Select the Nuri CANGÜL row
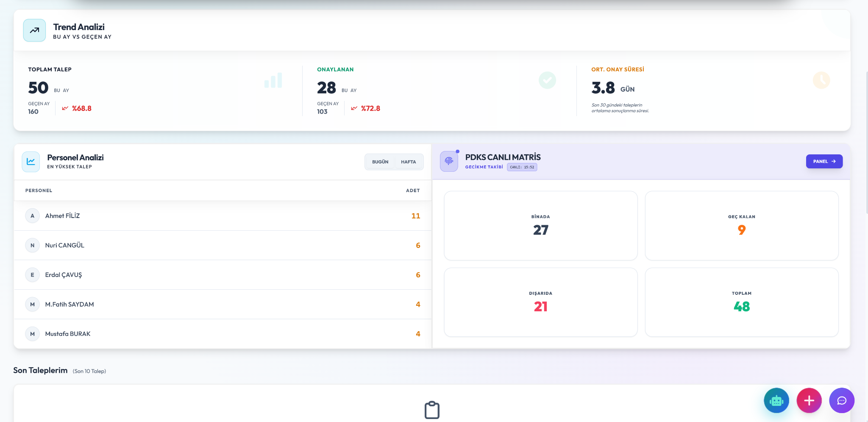Image resolution: width=868 pixels, height=422 pixels. (x=223, y=246)
